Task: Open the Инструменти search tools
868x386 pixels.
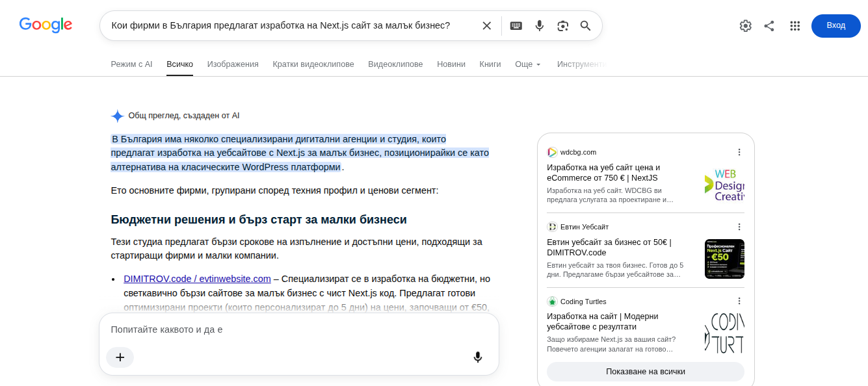Action: click(581, 64)
